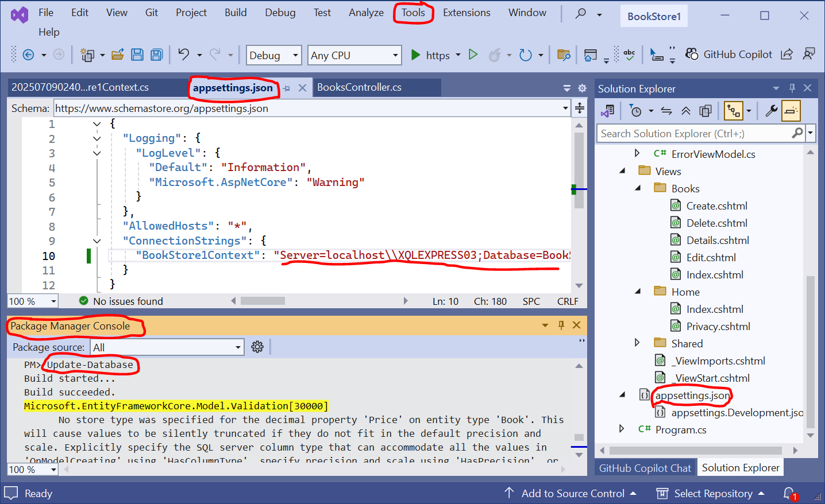Click the Save All icon
This screenshot has height=504, width=825.
pos(156,55)
